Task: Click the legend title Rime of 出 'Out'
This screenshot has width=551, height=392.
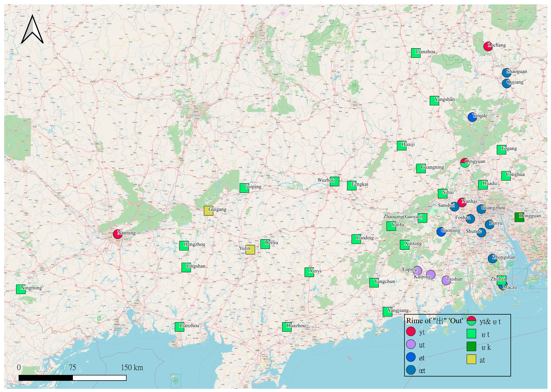Action: click(x=435, y=321)
